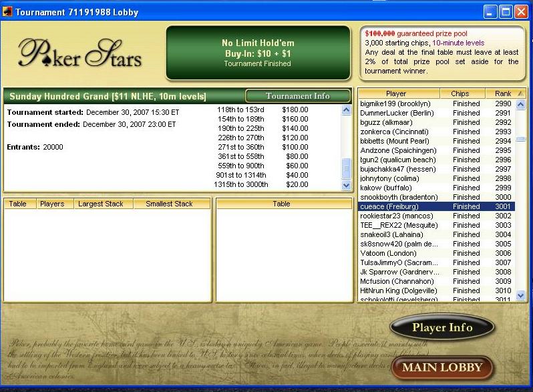Click the 901st to 1314th payout row
Screen dimensions: 533x392
pyautogui.click(x=262, y=175)
